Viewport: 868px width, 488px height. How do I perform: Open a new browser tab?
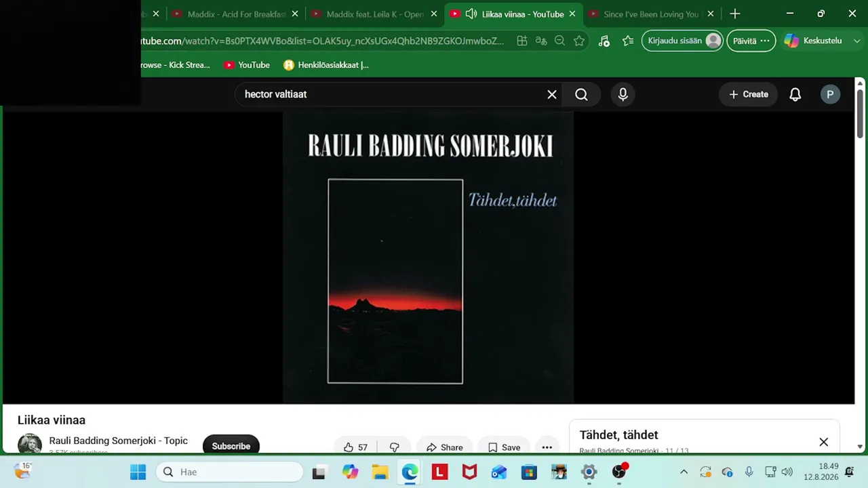tap(735, 14)
